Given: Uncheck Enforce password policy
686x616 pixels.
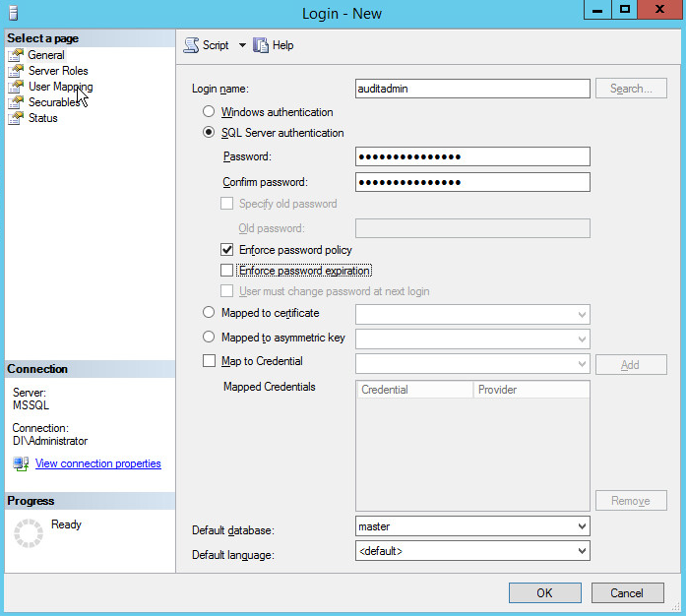Looking at the screenshot, I should [227, 250].
